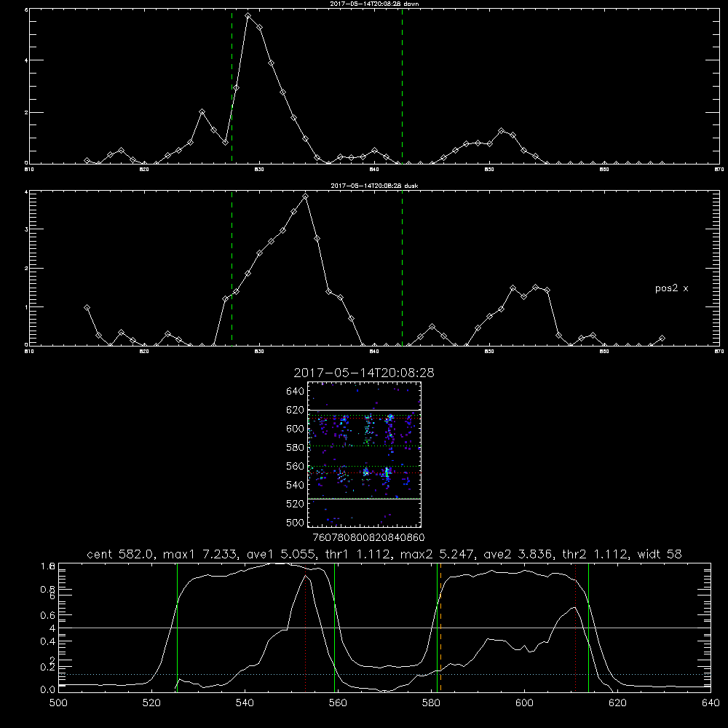Screen dimensions: 728x728
Task: Select the right green dashed line in dawn plot
Action: (402, 87)
